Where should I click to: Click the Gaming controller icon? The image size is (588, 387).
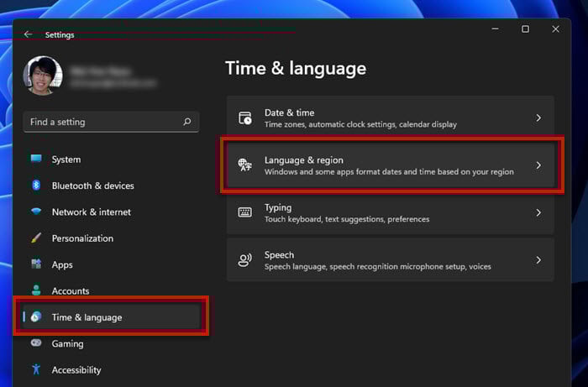(36, 343)
